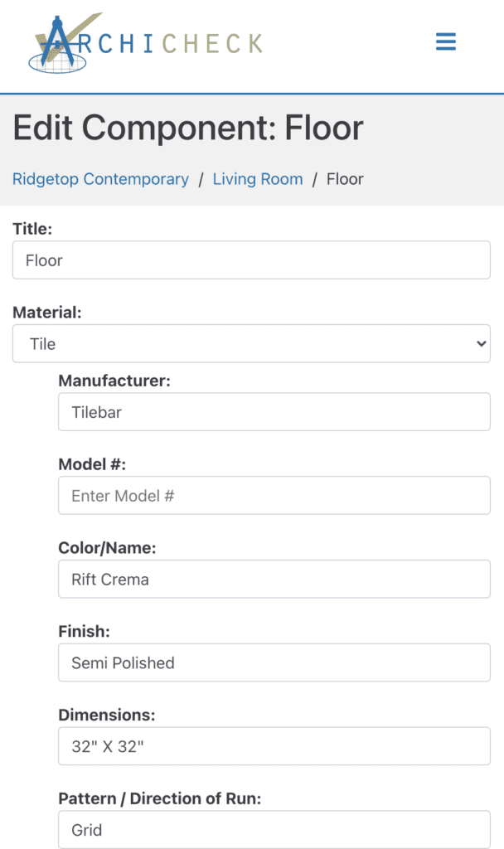Image resolution: width=504 pixels, height=849 pixels.
Task: Click the Pattern field containing Grid
Action: pos(274,830)
